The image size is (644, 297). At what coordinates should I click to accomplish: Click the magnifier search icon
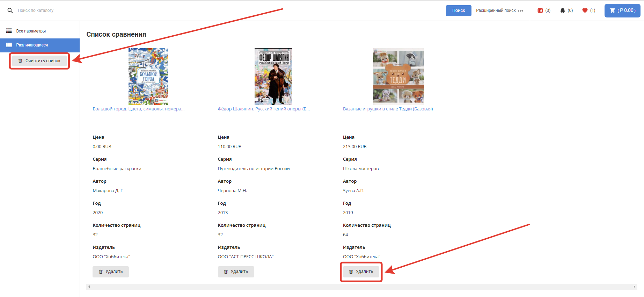point(10,10)
